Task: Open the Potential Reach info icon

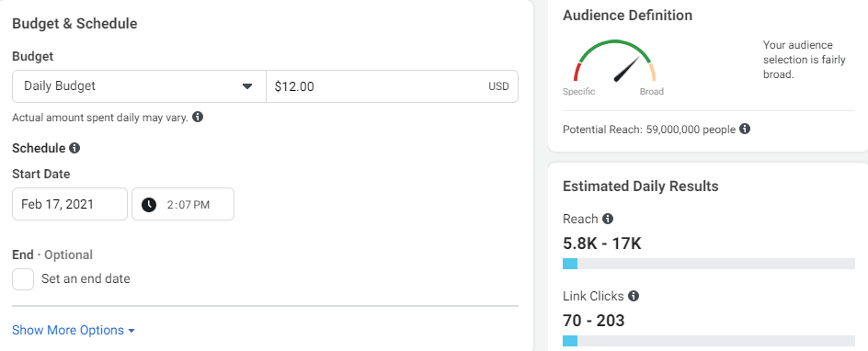Action: point(745,130)
